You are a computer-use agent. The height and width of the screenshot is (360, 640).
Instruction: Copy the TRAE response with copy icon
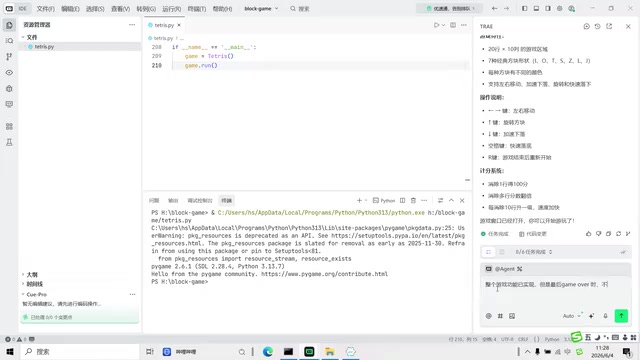(x=608, y=234)
